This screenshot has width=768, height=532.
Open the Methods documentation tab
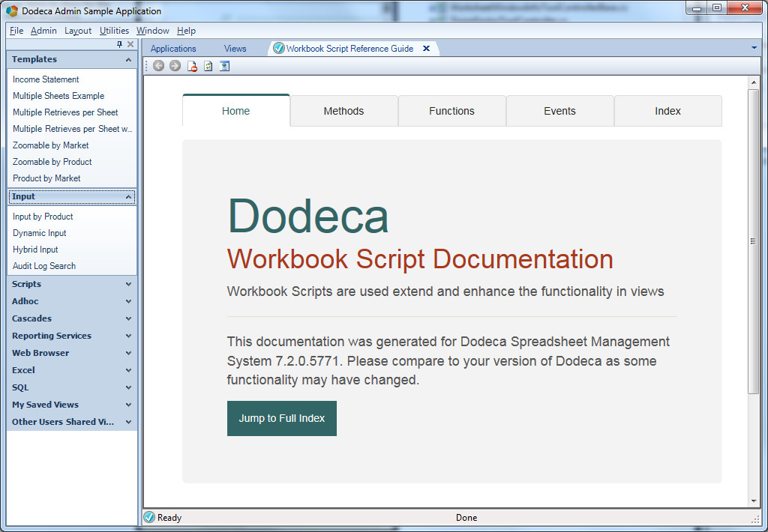(x=343, y=111)
